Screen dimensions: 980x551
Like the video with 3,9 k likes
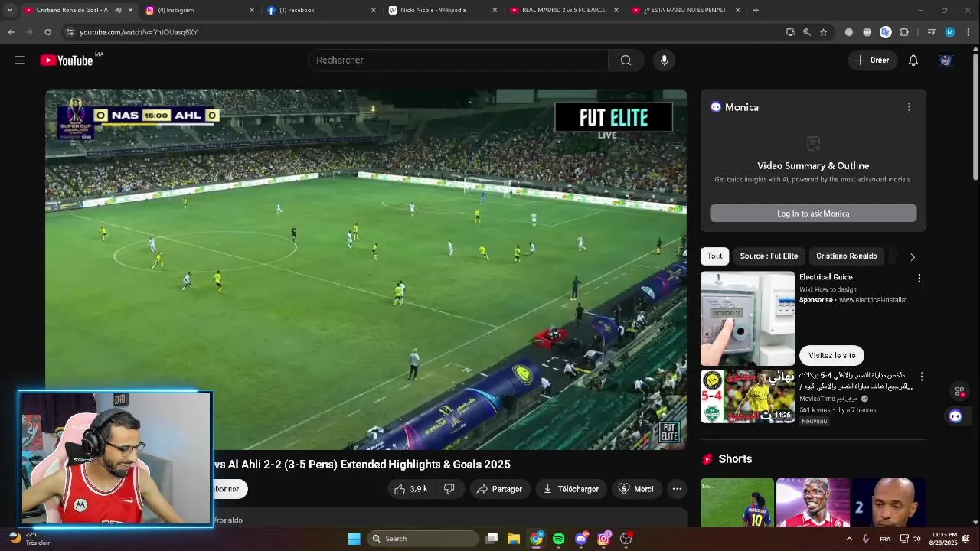[x=410, y=489]
